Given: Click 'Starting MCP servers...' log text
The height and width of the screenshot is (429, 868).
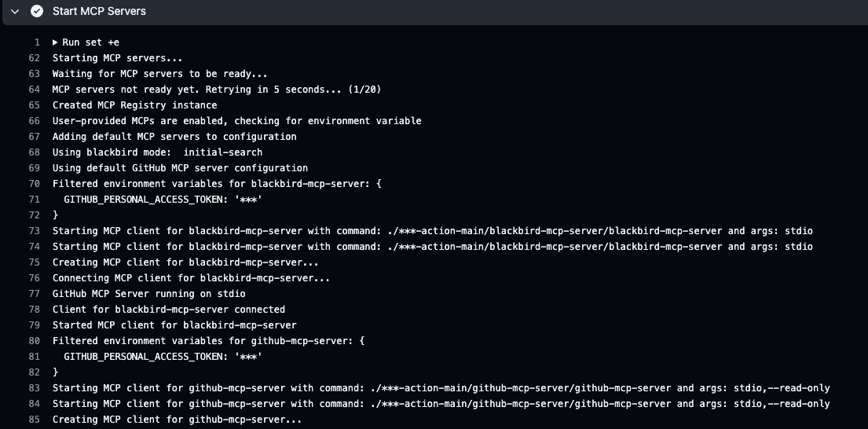Looking at the screenshot, I should click(x=117, y=58).
